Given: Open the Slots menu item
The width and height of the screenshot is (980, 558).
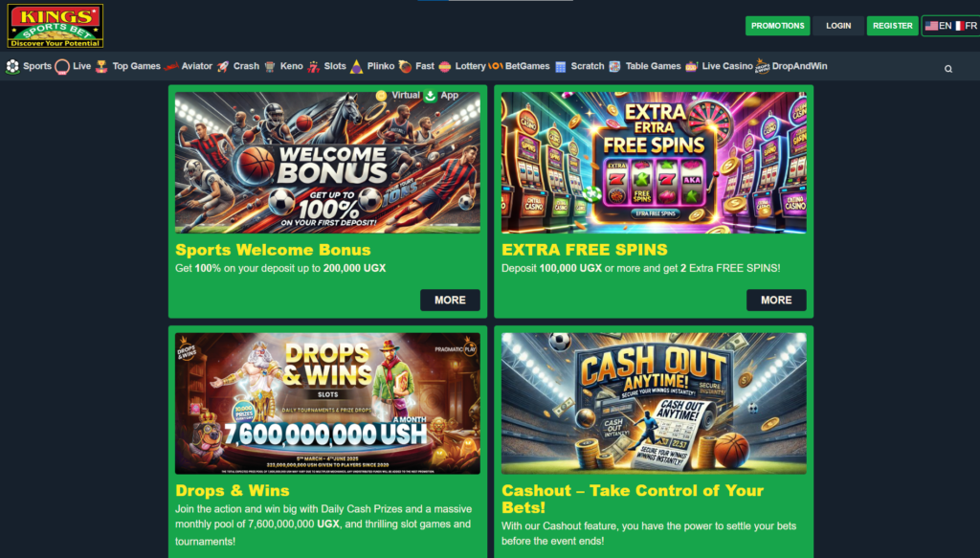Looking at the screenshot, I should coord(334,66).
